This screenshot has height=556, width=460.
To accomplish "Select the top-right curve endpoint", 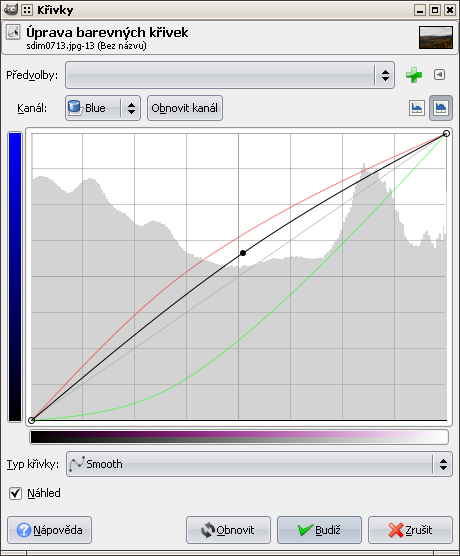I will coord(446,134).
